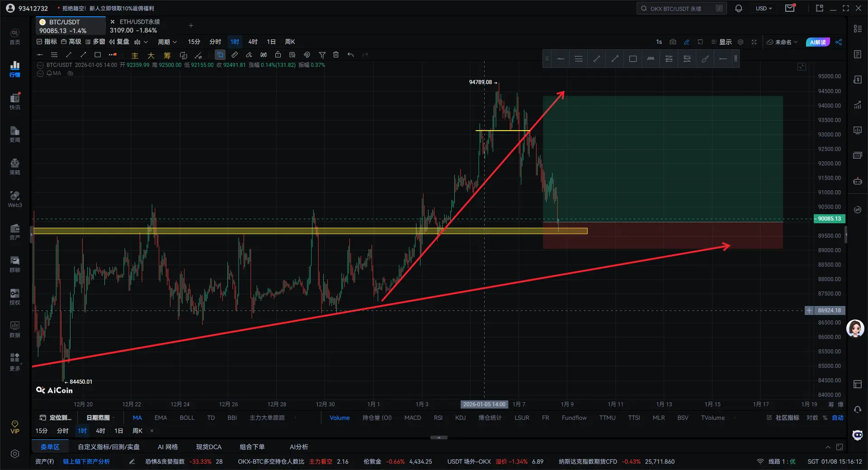This screenshot has width=868, height=470.
Task: Click the OKX BTC/USDT 永续 search field
Action: coord(682,9)
